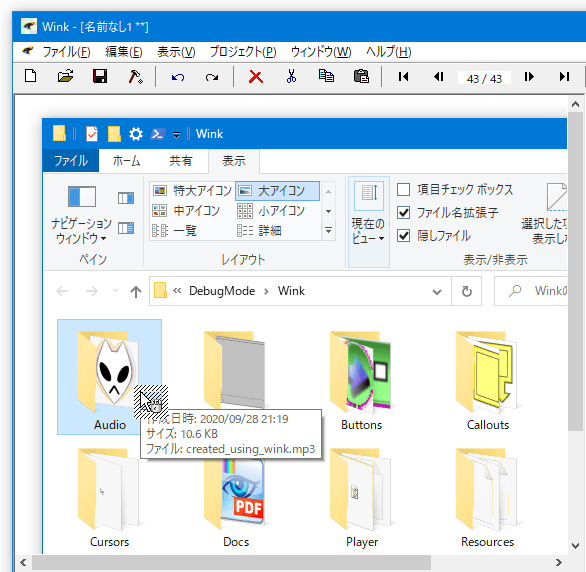Expand the address bar history dropdown

(x=437, y=291)
